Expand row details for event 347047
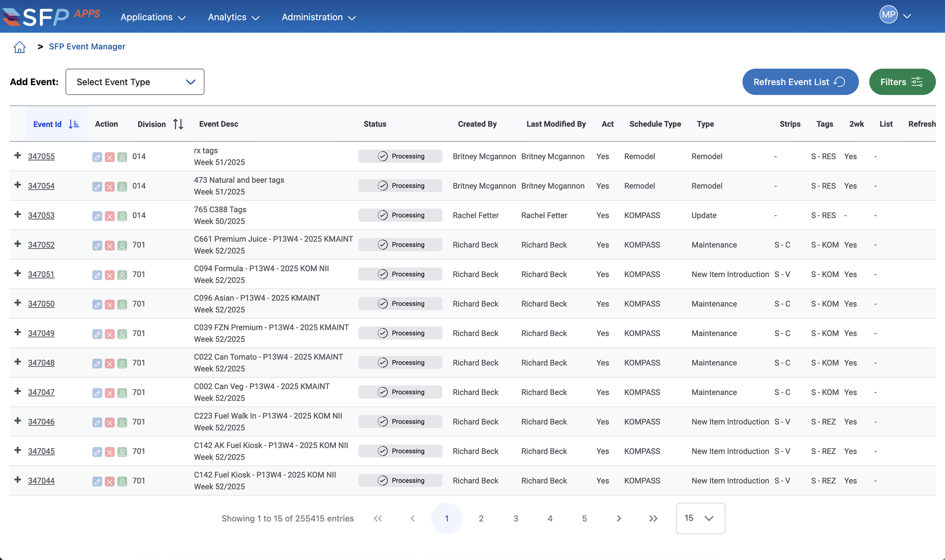 [17, 391]
